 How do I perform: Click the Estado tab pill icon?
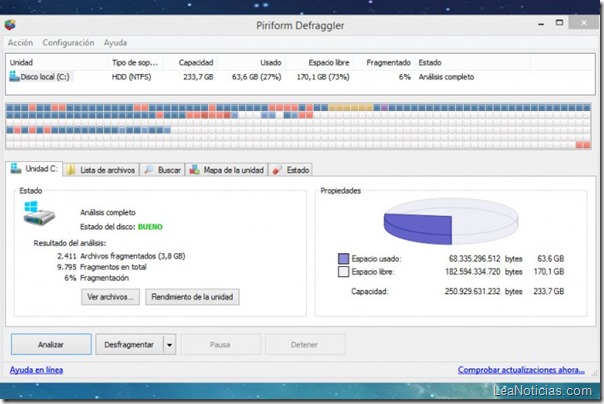277,170
